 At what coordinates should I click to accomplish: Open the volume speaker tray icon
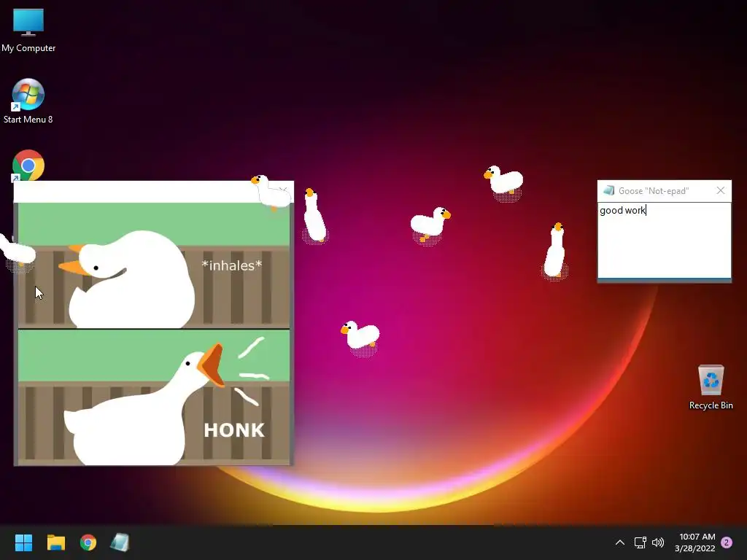658,542
